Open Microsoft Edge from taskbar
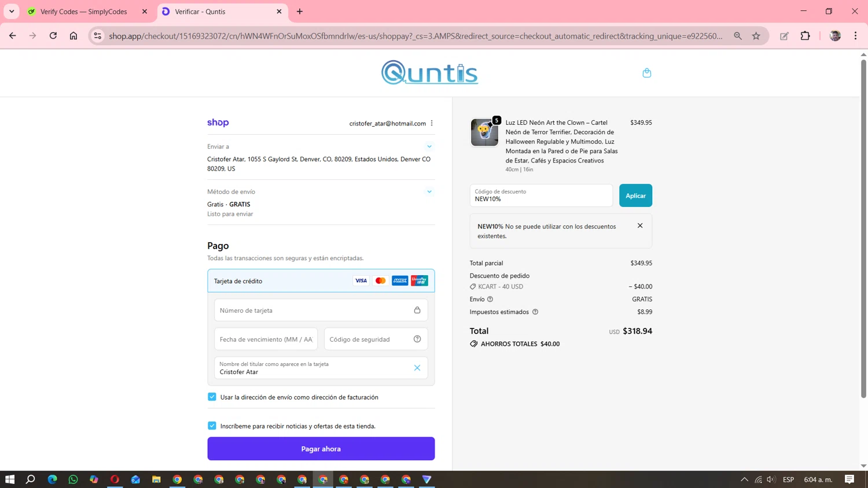Viewport: 868px width, 488px height. [53, 479]
